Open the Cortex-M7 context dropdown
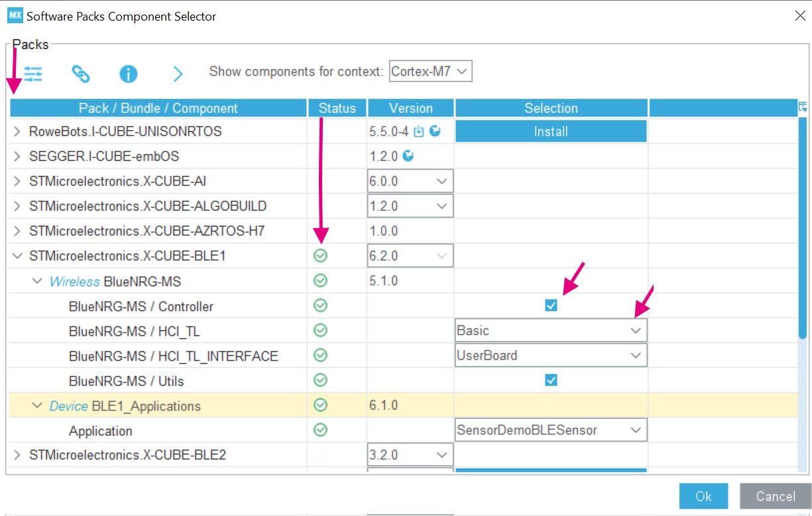 click(x=431, y=71)
